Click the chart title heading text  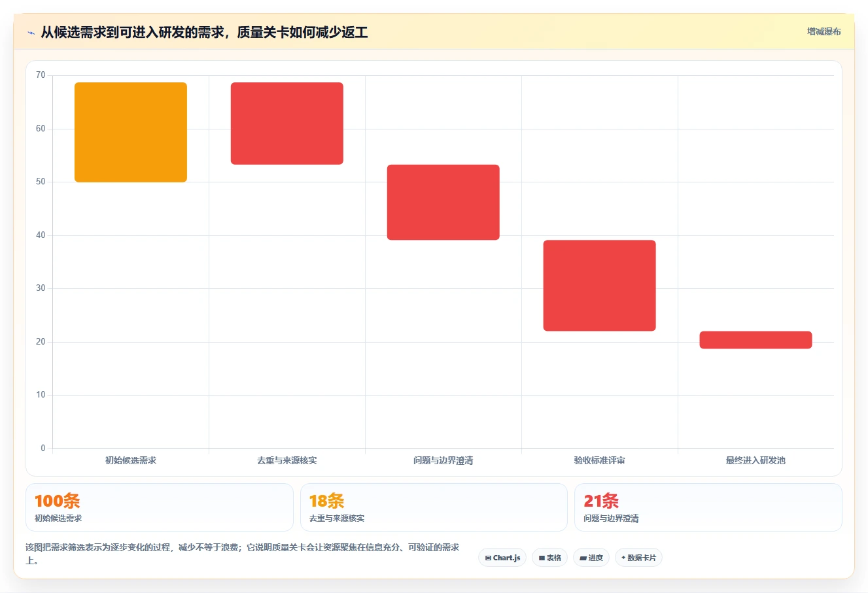(204, 32)
